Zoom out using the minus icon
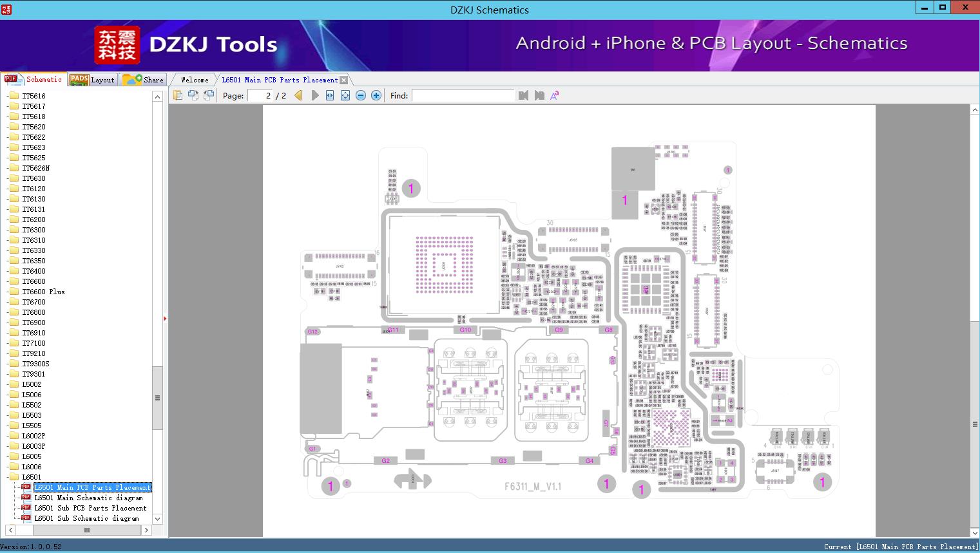The width and height of the screenshot is (980, 553). coord(361,95)
